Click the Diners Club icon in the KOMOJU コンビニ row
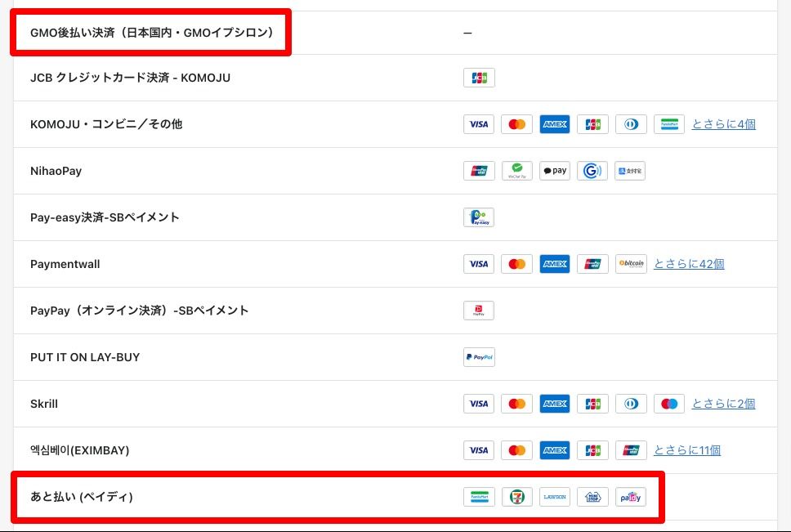Screen dimensions: 791x532 tap(631, 124)
